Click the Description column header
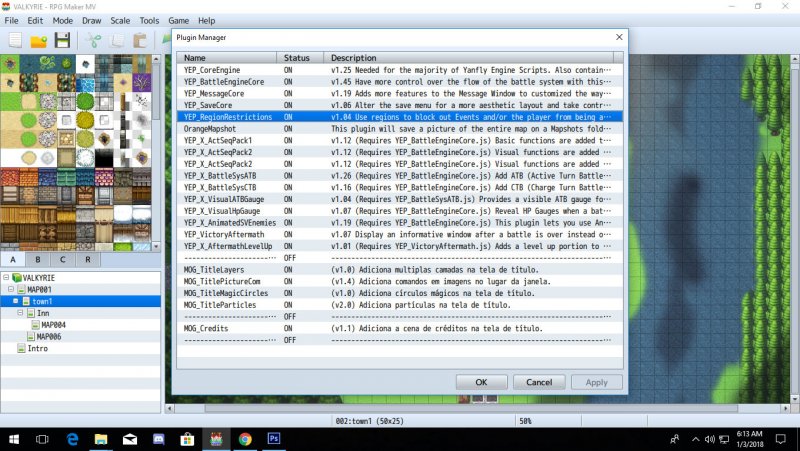 pos(468,58)
